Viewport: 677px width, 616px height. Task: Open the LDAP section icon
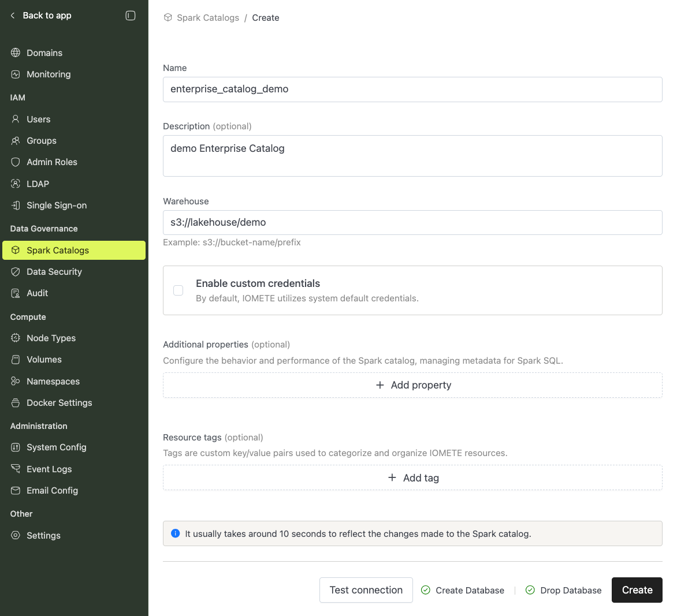(16, 184)
